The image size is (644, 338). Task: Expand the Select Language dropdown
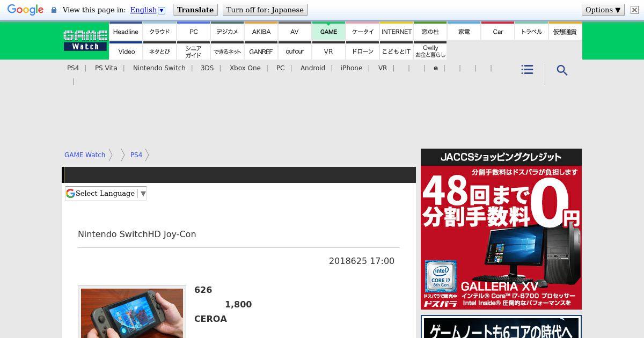pyautogui.click(x=106, y=193)
